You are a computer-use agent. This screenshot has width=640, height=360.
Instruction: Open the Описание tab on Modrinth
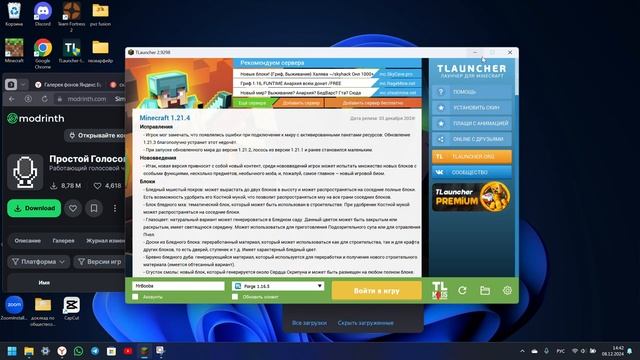tap(27, 241)
